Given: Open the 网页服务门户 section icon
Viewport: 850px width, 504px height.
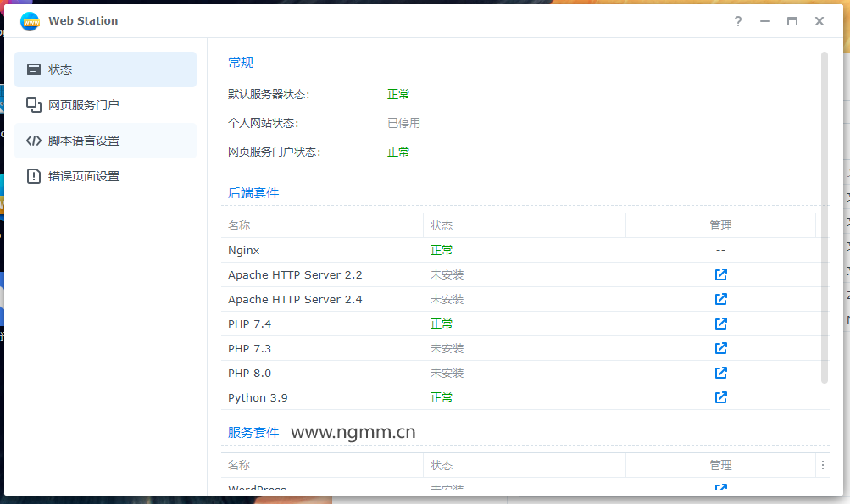Looking at the screenshot, I should point(34,104).
